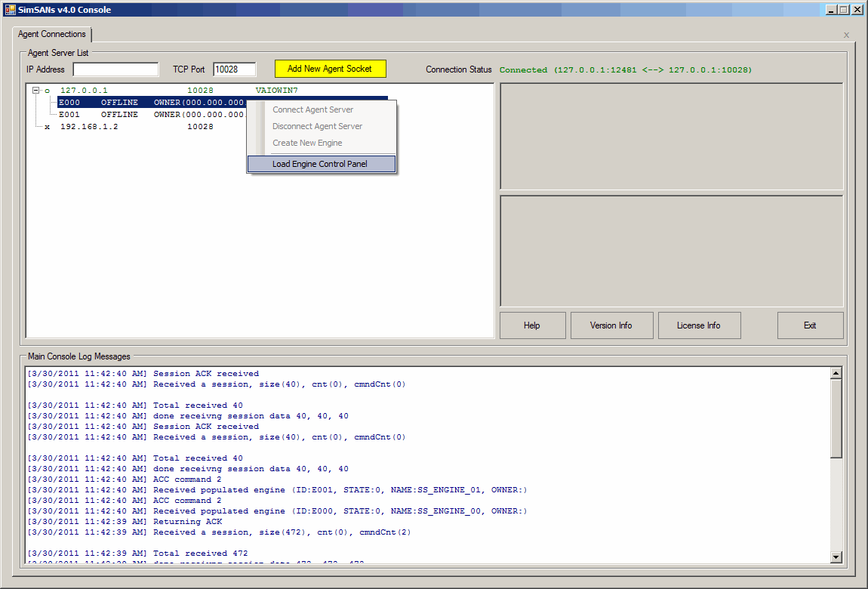Click log line 'Total received 472'

coord(138,553)
